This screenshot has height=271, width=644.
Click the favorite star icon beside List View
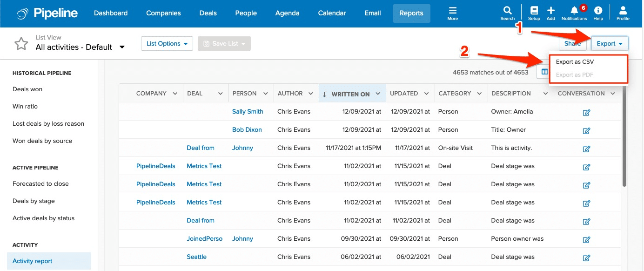click(21, 44)
